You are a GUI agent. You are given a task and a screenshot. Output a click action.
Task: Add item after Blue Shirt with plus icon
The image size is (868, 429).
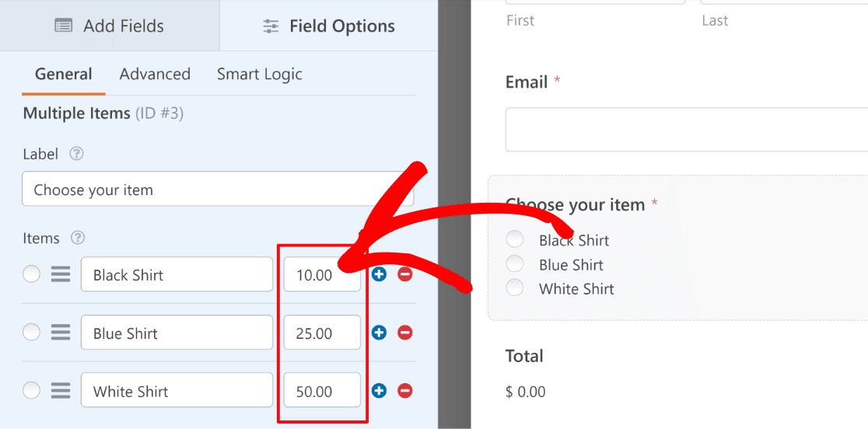[x=379, y=333]
